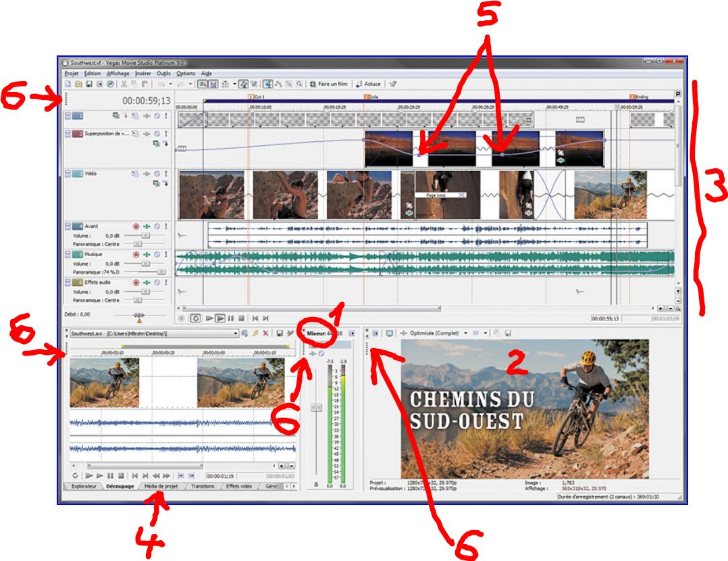Click the trimmer save floppy icon

coord(280,333)
